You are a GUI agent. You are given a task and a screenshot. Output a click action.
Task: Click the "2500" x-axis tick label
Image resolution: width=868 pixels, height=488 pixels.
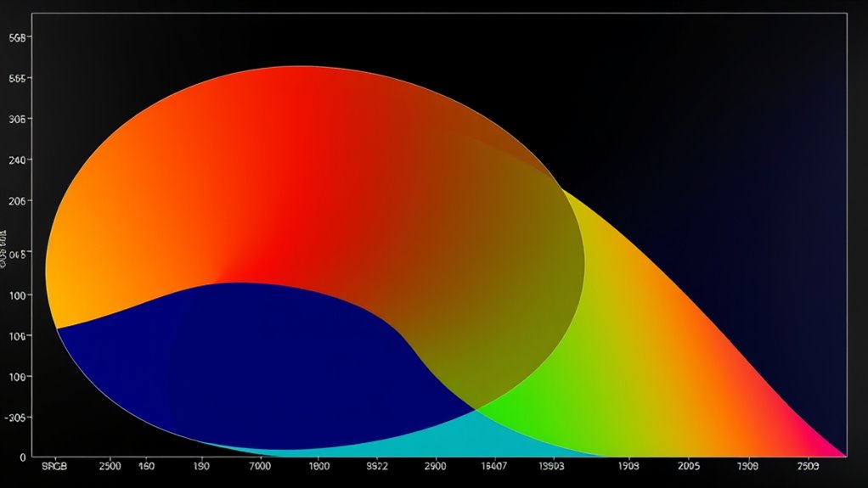110,467
